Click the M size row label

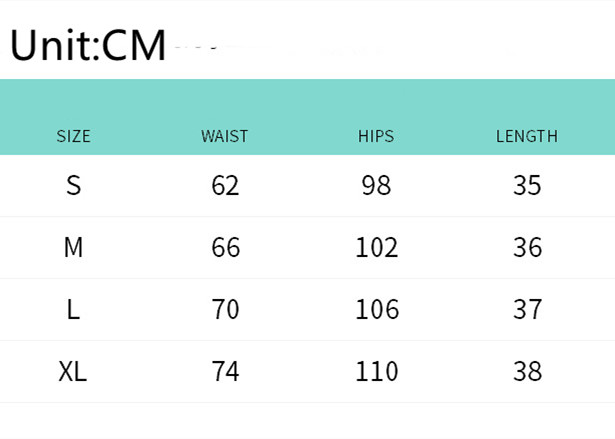pos(73,247)
